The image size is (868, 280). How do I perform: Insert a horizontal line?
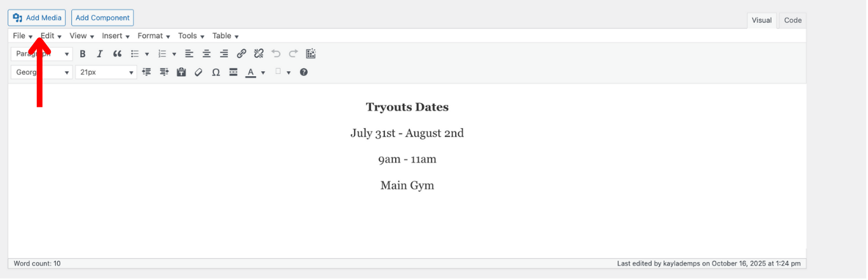tap(233, 72)
